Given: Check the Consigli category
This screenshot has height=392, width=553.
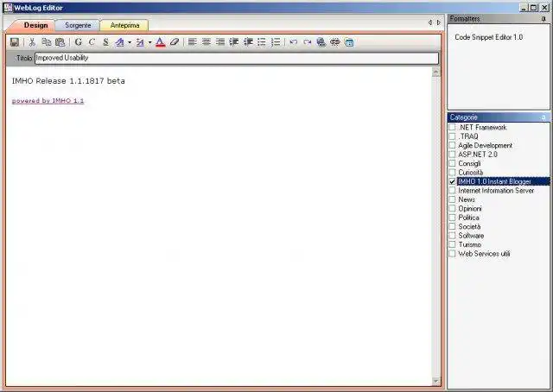Looking at the screenshot, I should click(x=452, y=163).
